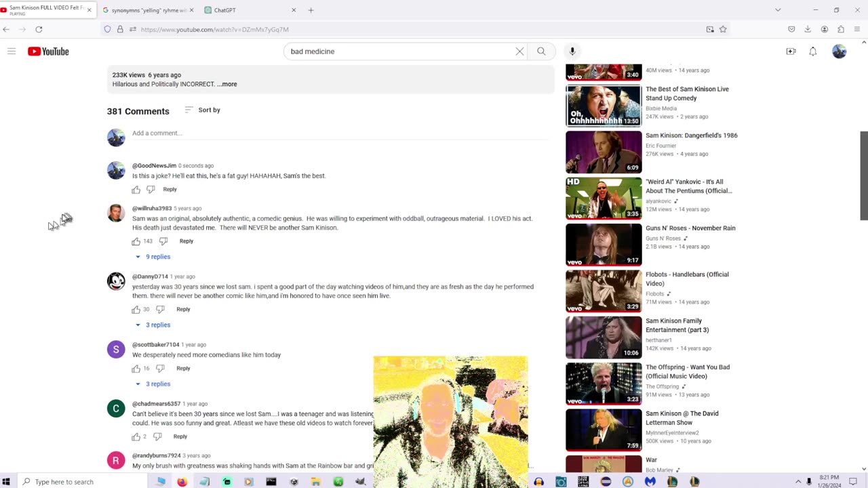868x488 pixels.
Task: Play Sam Kinison Dangerfield's 1986 video
Action: [604, 152]
